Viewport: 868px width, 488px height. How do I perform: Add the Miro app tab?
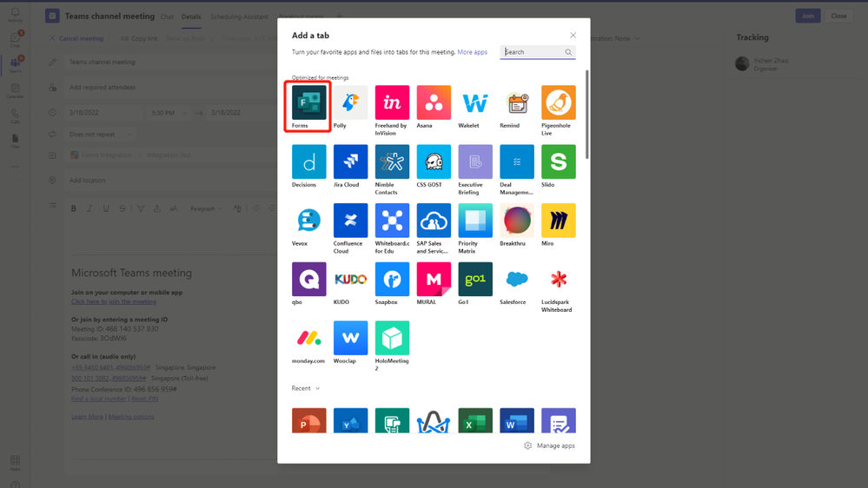(558, 221)
